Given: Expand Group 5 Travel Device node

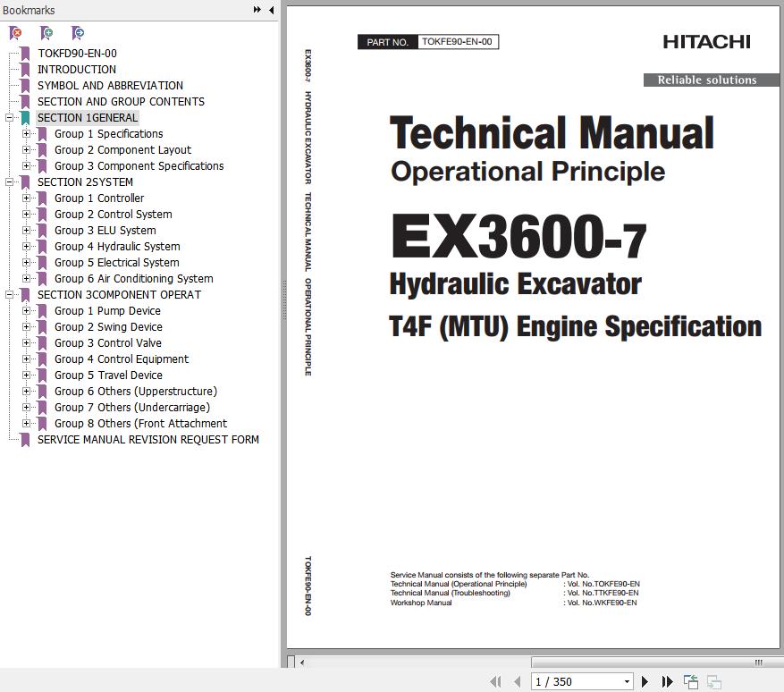Looking at the screenshot, I should pyautogui.click(x=26, y=376).
